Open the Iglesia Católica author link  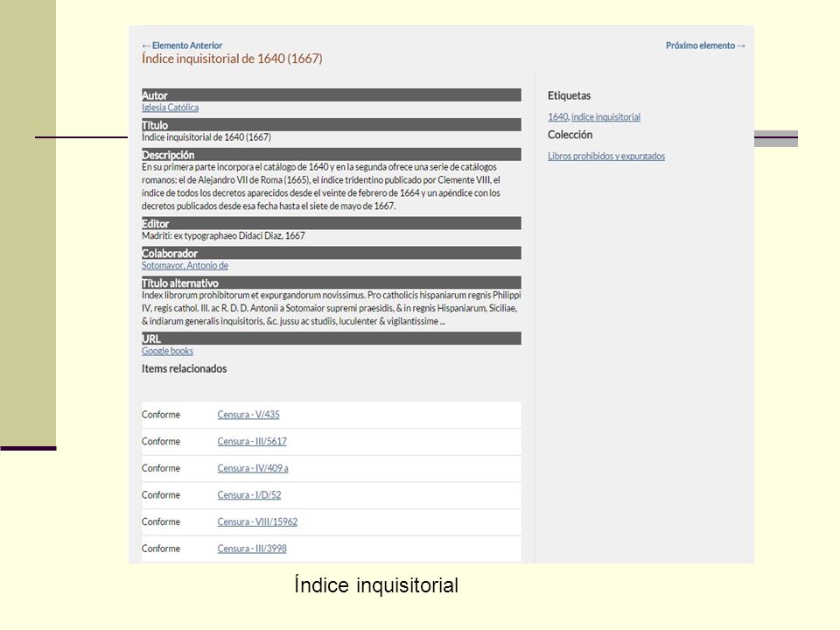170,108
